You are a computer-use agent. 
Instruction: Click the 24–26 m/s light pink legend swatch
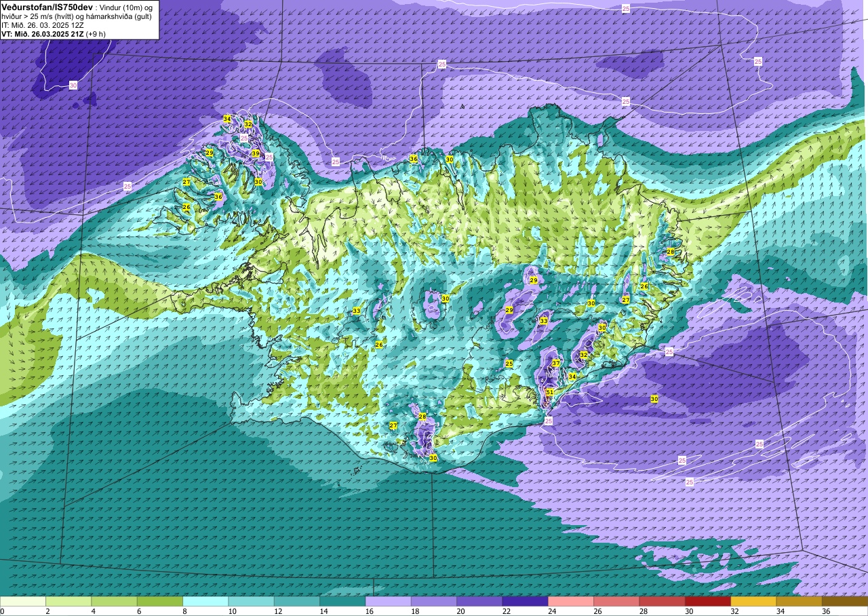tap(571, 601)
